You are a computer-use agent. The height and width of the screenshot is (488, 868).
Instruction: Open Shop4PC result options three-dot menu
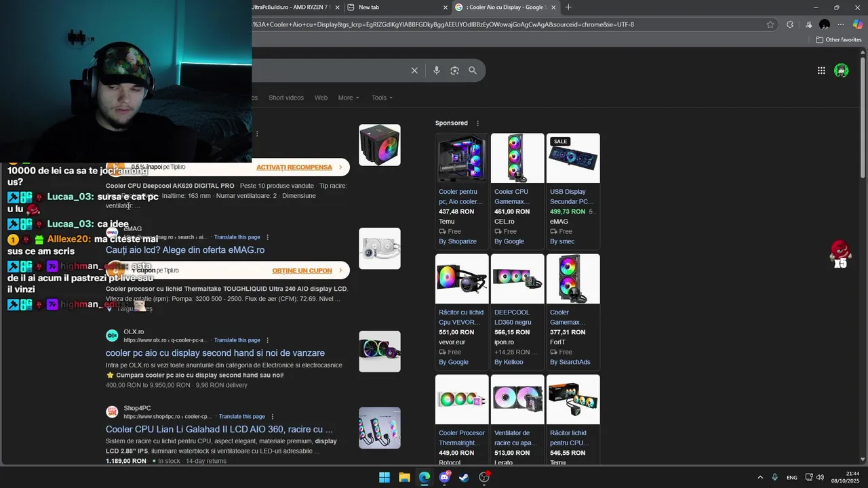[273, 417]
